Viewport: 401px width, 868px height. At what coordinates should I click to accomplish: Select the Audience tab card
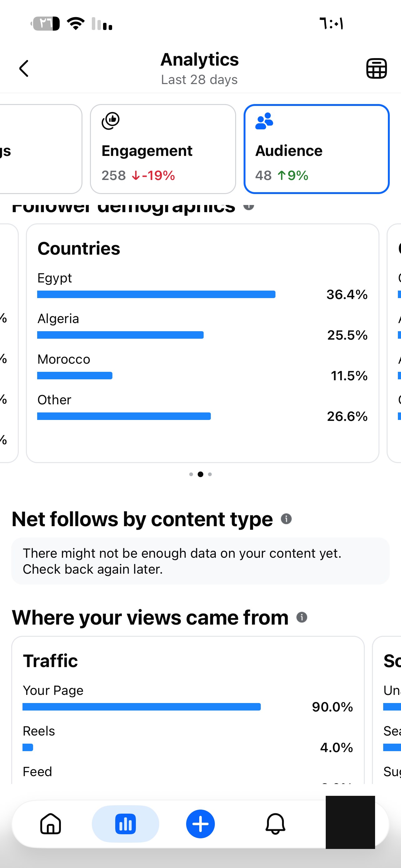click(316, 149)
